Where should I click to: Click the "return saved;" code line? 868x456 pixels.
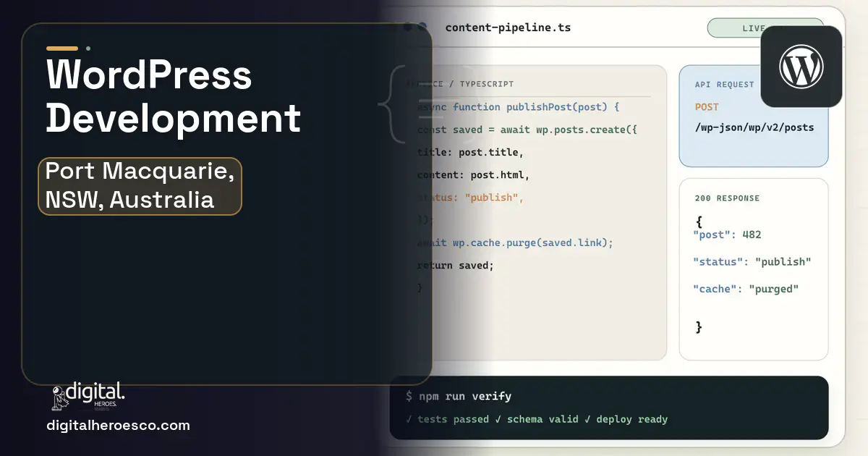pyautogui.click(x=456, y=265)
